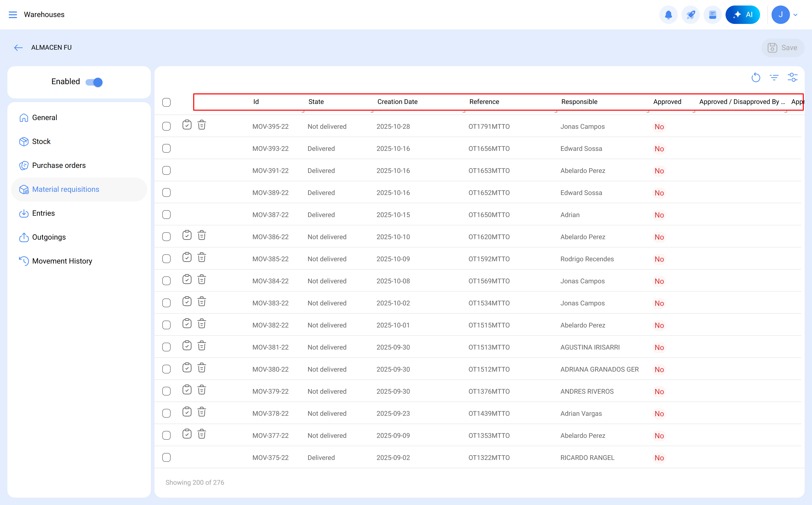Open the Stock section
The width and height of the screenshot is (812, 505).
click(x=41, y=142)
